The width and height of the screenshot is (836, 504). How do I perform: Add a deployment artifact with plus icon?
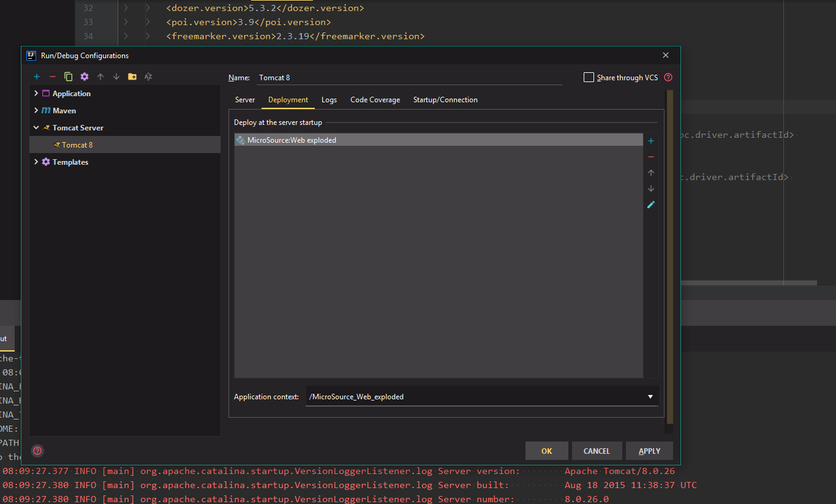tap(650, 140)
